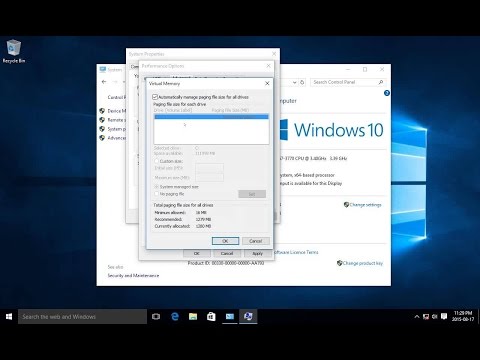
Task: Refresh the System window address bar
Action: pyautogui.click(x=302, y=82)
